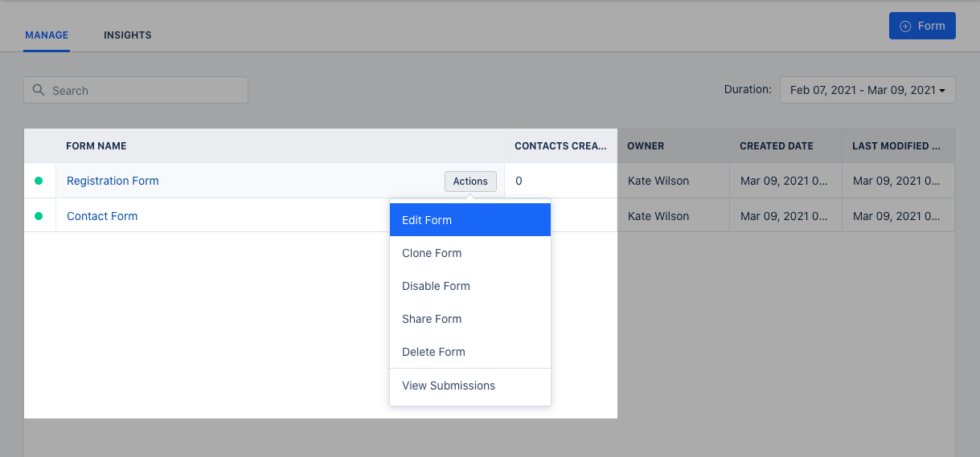Click the search magnifier icon
The height and width of the screenshot is (457, 980).
[39, 90]
